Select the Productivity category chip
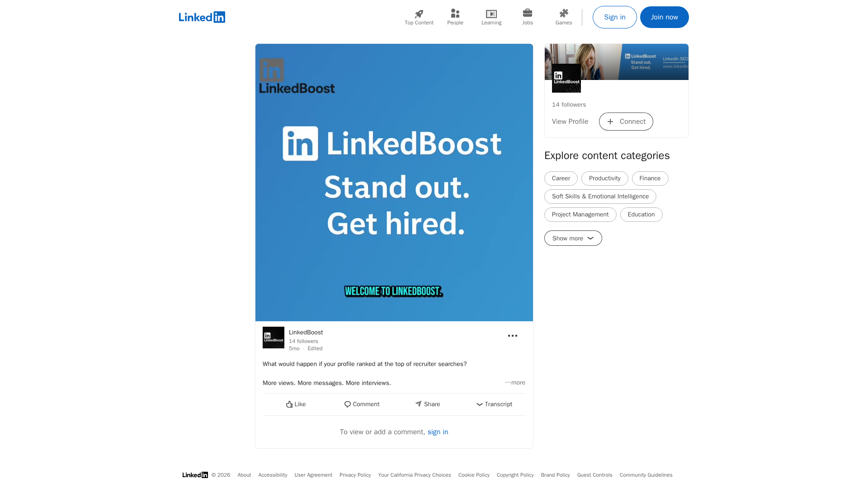Image resolution: width=868 pixels, height=488 pixels. pos(604,178)
